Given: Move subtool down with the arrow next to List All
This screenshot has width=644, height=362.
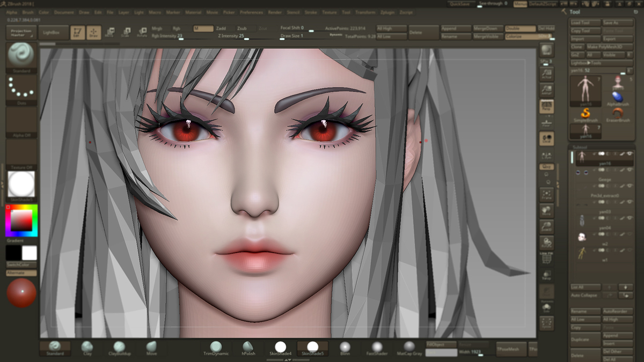Looking at the screenshot, I should point(625,287).
